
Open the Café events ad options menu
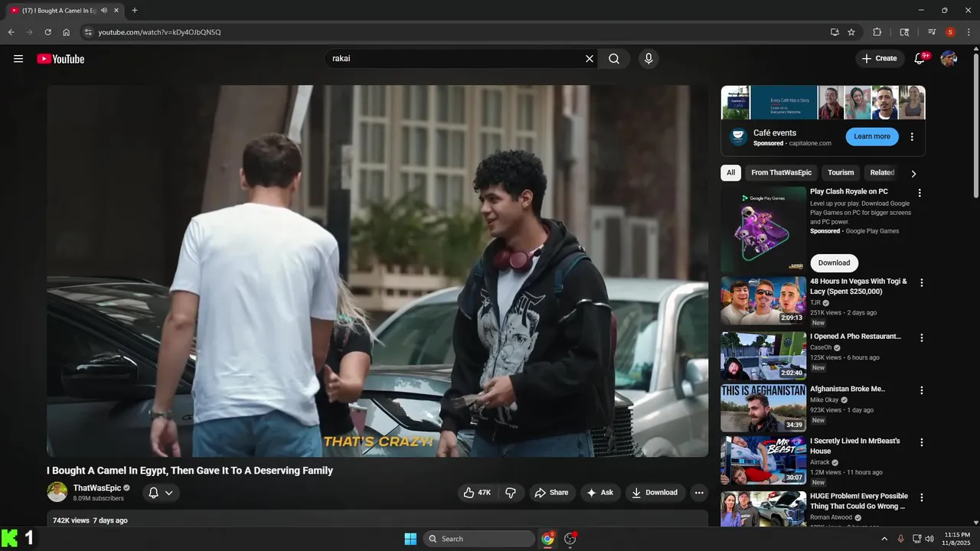912,137
